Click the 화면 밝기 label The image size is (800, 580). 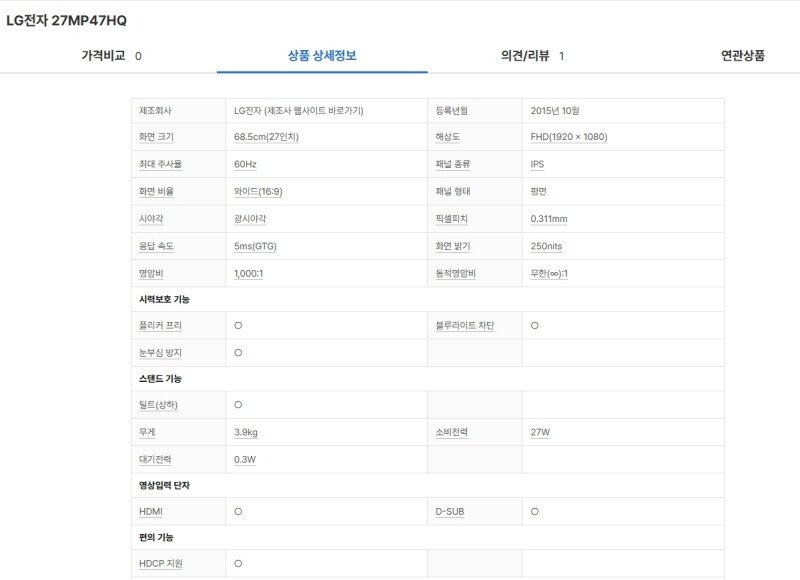453,246
